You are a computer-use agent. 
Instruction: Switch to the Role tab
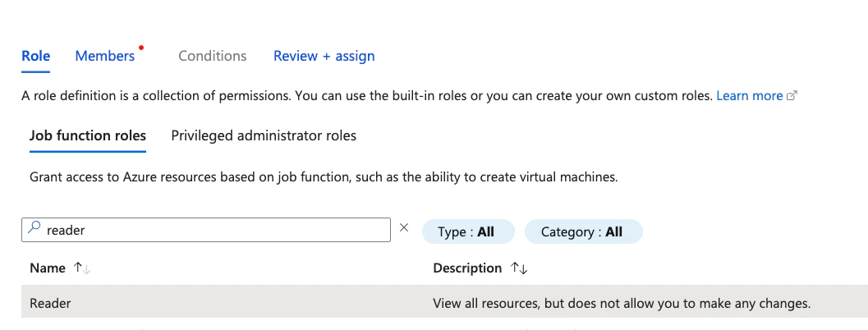pyautogui.click(x=35, y=56)
